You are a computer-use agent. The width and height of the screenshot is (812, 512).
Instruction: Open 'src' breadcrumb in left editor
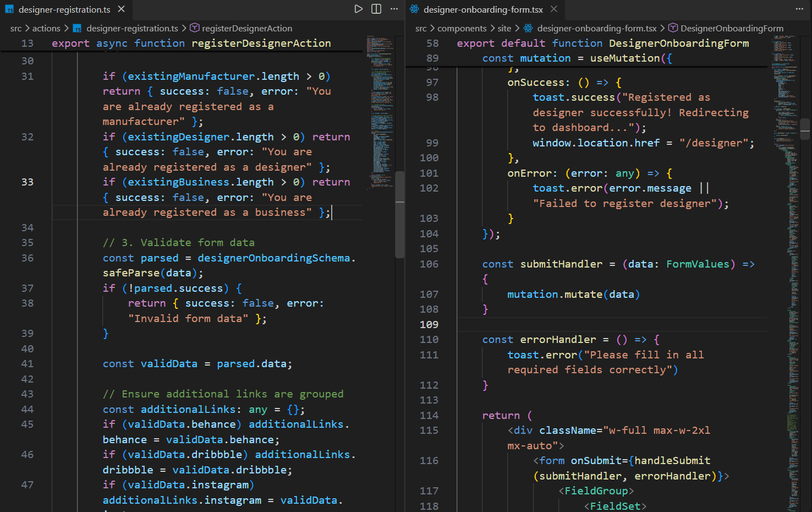pos(16,28)
